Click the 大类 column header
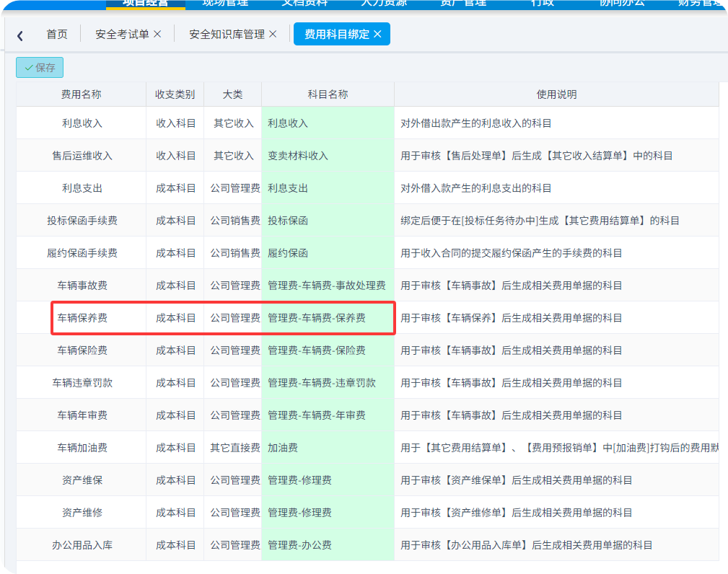 pos(232,94)
